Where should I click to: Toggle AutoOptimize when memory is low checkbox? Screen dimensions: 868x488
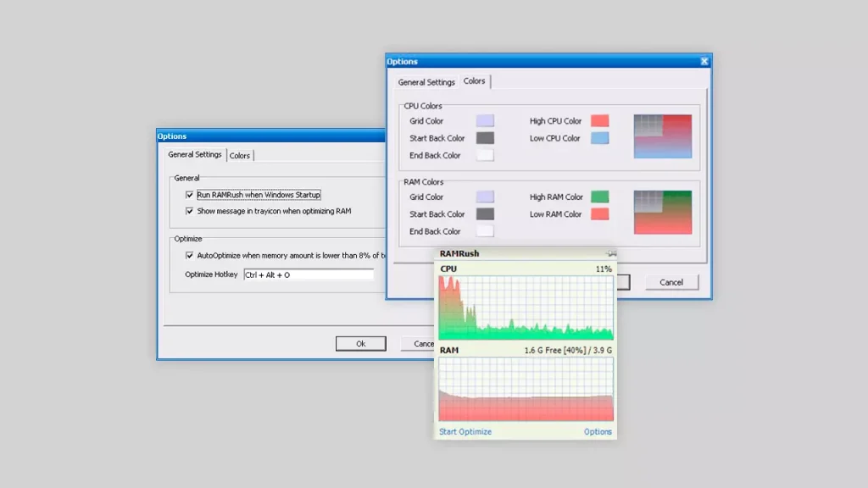point(189,256)
